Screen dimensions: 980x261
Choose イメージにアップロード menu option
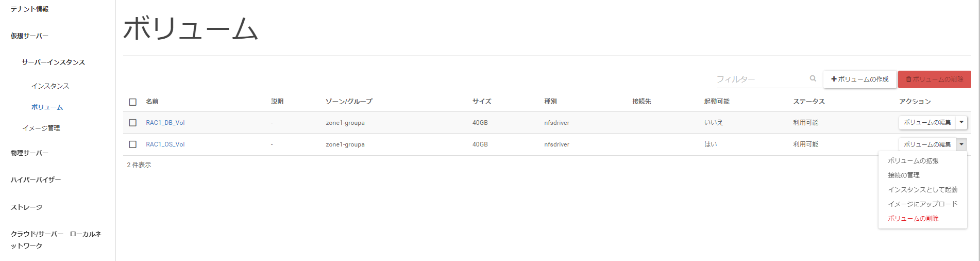922,204
